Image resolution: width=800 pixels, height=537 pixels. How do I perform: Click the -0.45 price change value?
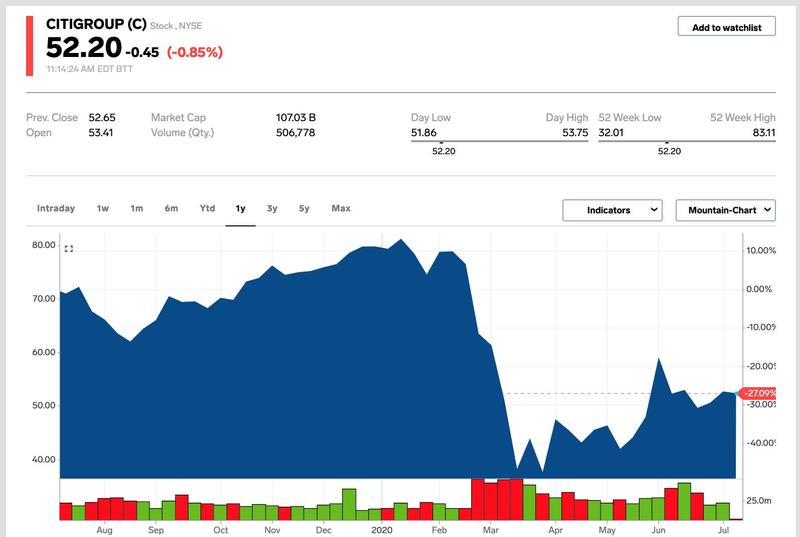142,52
